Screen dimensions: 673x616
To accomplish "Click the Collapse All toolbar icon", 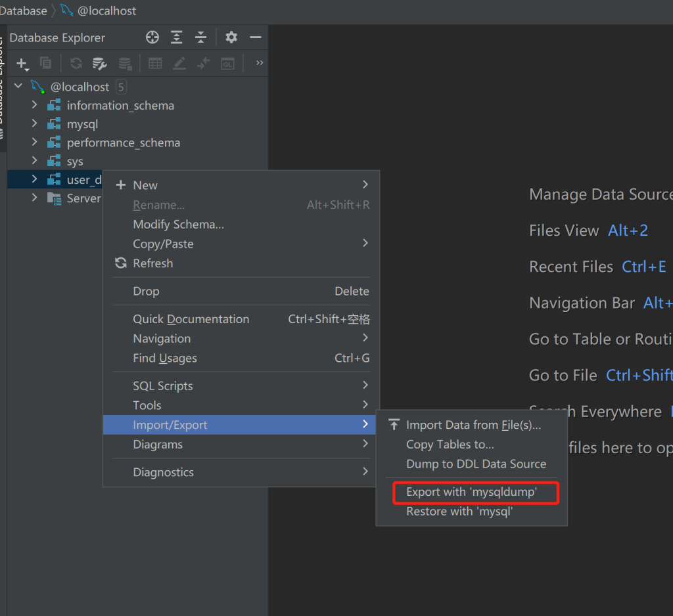I will (x=201, y=37).
